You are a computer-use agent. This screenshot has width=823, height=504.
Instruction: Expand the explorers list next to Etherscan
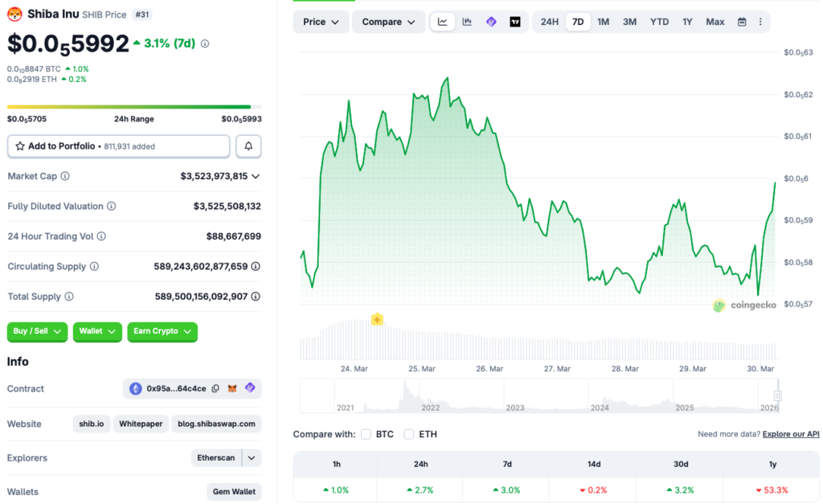pos(252,458)
